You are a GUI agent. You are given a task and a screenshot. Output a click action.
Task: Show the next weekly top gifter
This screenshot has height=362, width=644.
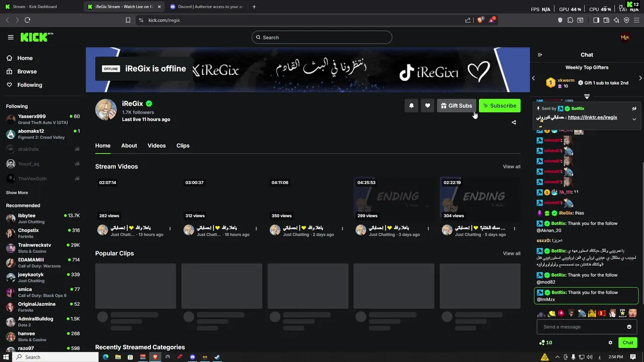(640, 78)
